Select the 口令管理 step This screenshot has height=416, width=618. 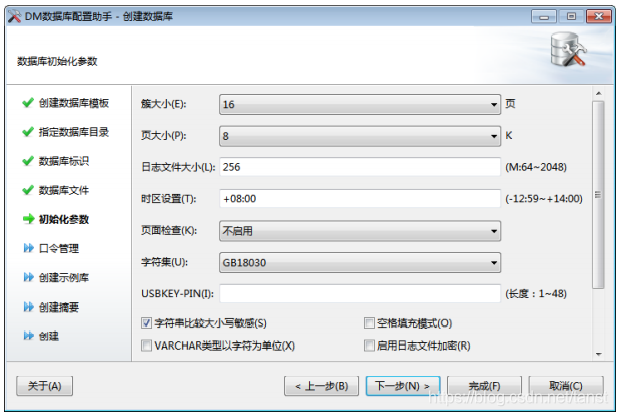point(59,248)
